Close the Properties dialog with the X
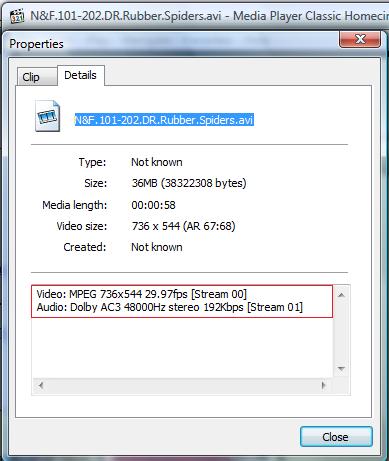The width and height of the screenshot is (389, 461). [360, 39]
